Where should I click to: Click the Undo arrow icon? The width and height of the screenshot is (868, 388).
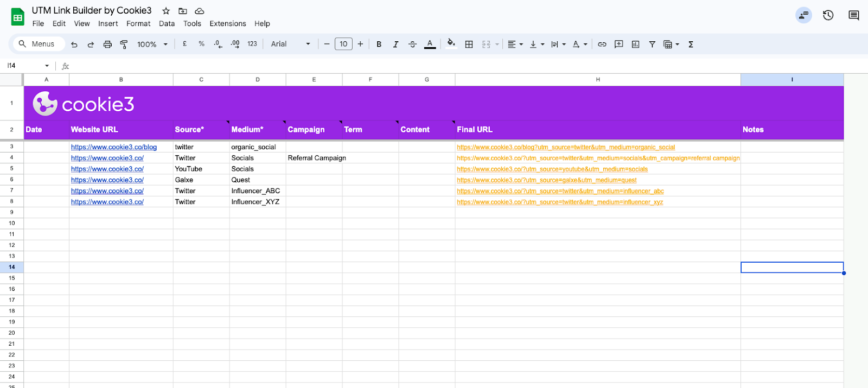[74, 44]
